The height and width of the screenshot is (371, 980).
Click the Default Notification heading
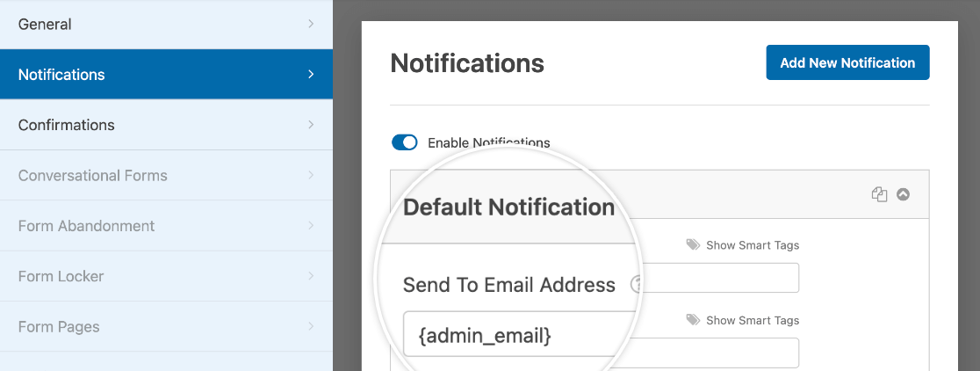(508, 207)
